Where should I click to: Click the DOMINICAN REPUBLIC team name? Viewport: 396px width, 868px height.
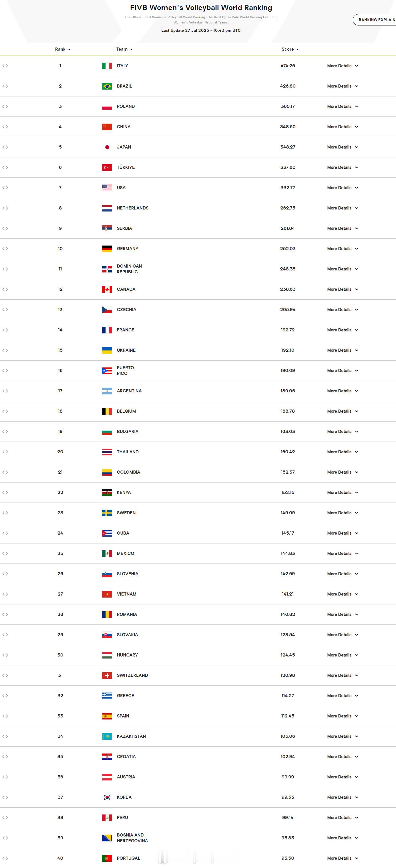129,269
